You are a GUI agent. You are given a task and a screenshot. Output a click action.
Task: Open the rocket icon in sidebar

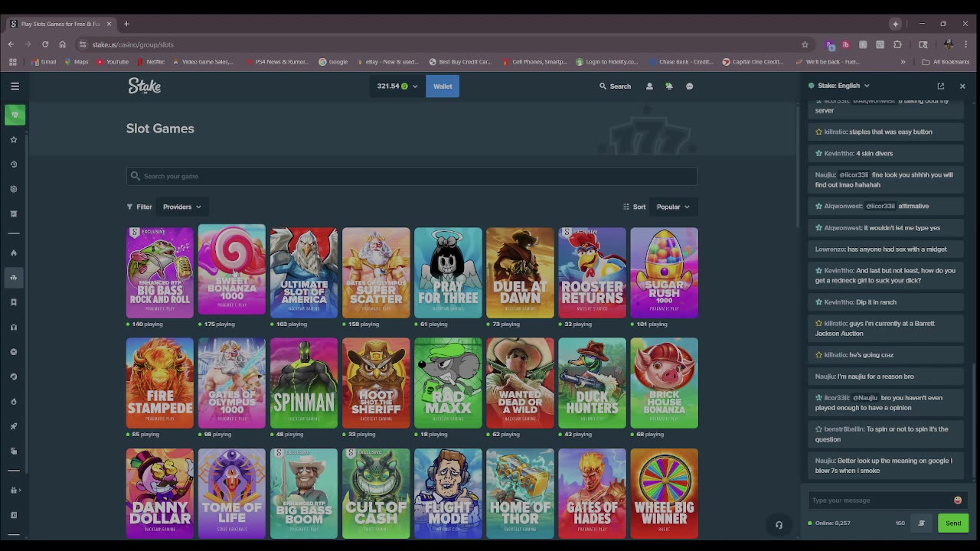[x=13, y=426]
